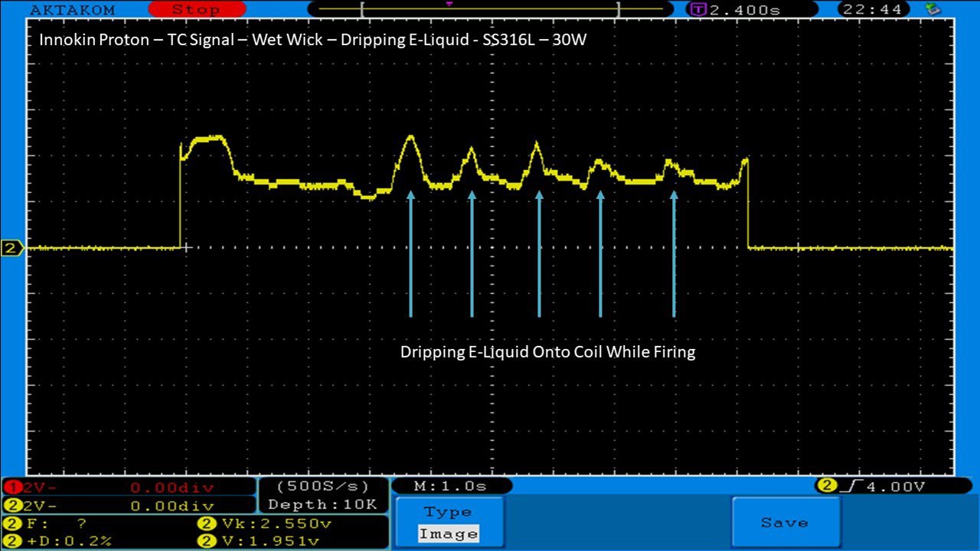Click the purple T trigger time icon
This screenshot has width=980, height=551.
697,10
